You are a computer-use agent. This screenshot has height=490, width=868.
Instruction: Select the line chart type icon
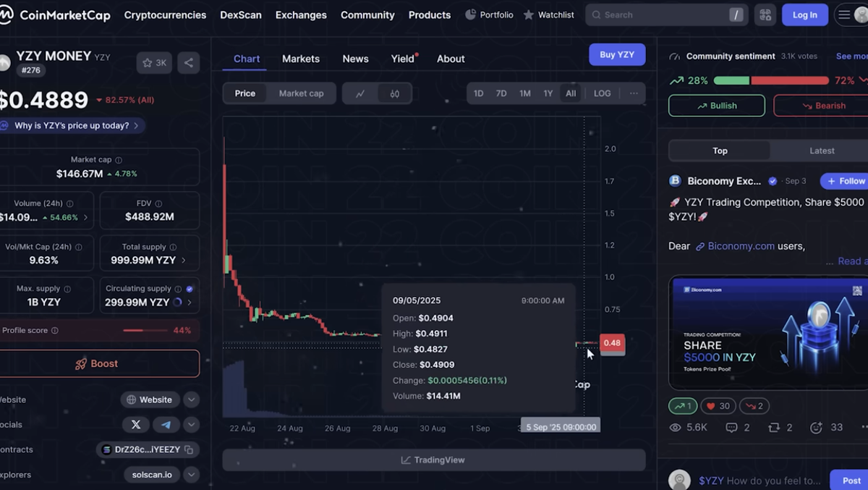(359, 93)
